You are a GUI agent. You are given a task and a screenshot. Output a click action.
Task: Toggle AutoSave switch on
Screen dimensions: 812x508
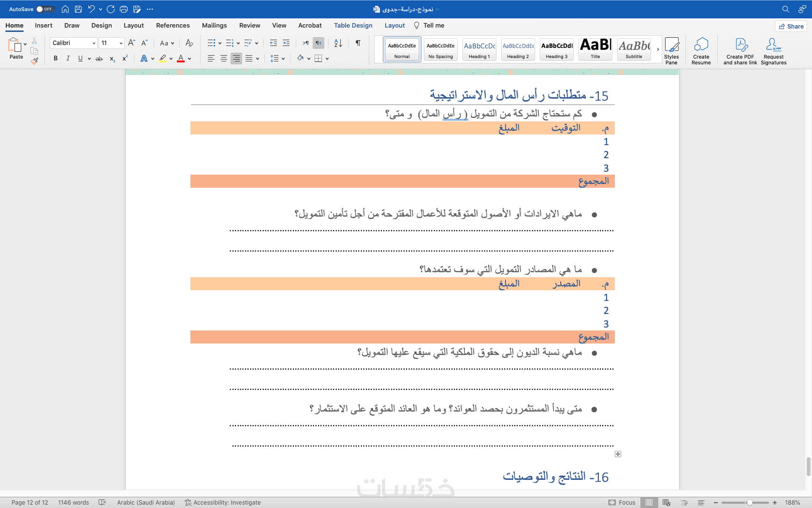[x=45, y=9]
